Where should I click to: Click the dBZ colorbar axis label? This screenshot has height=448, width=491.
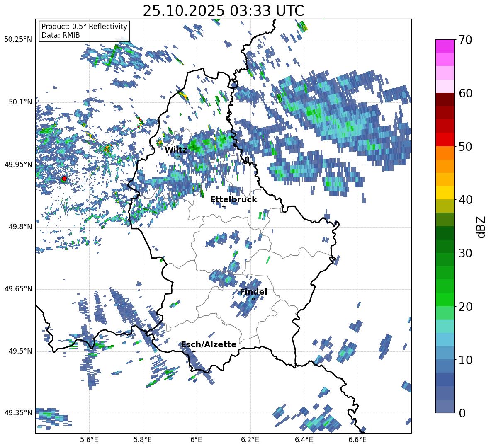481,227
